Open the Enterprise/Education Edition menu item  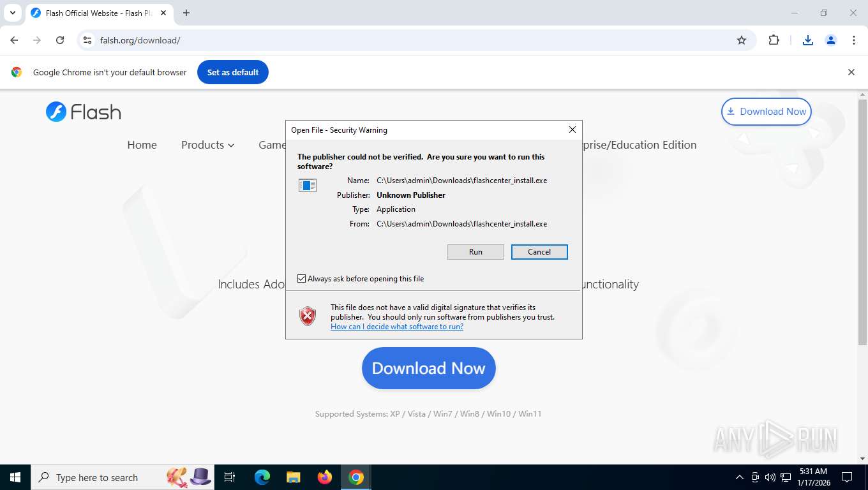coord(639,145)
